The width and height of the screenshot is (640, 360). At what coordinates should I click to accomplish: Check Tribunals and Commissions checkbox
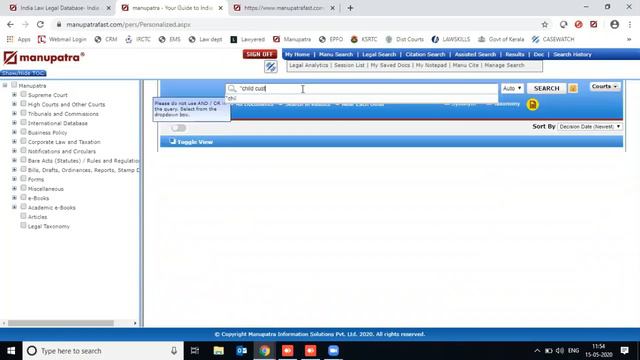pyautogui.click(x=24, y=113)
